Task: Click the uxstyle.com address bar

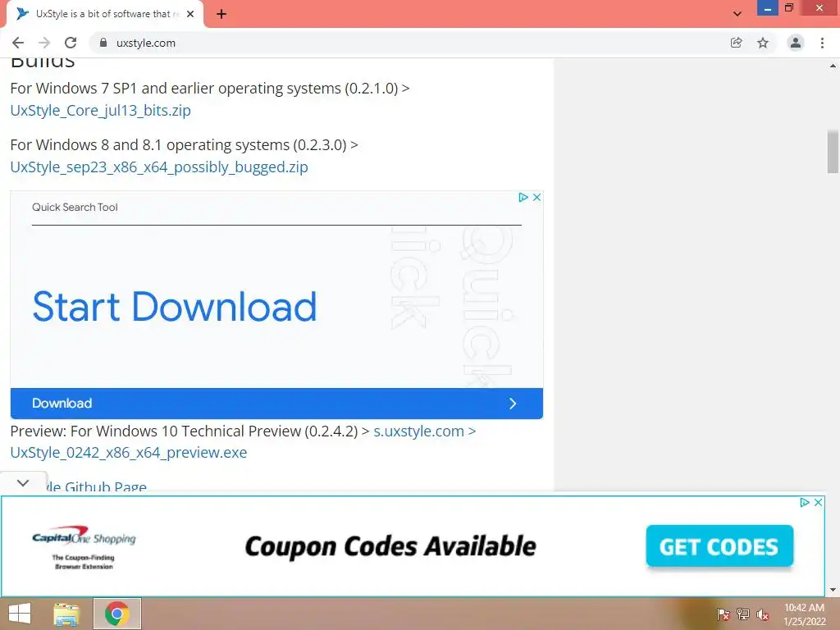Action: (407, 43)
